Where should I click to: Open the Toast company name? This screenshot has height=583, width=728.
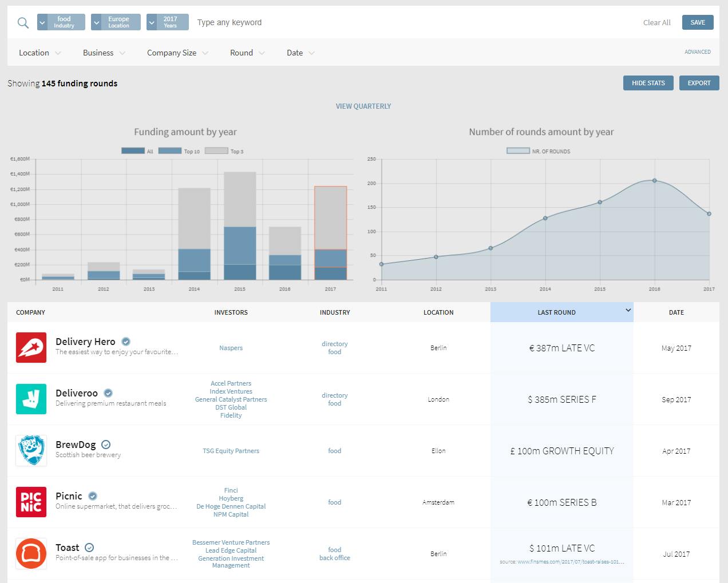click(x=68, y=548)
